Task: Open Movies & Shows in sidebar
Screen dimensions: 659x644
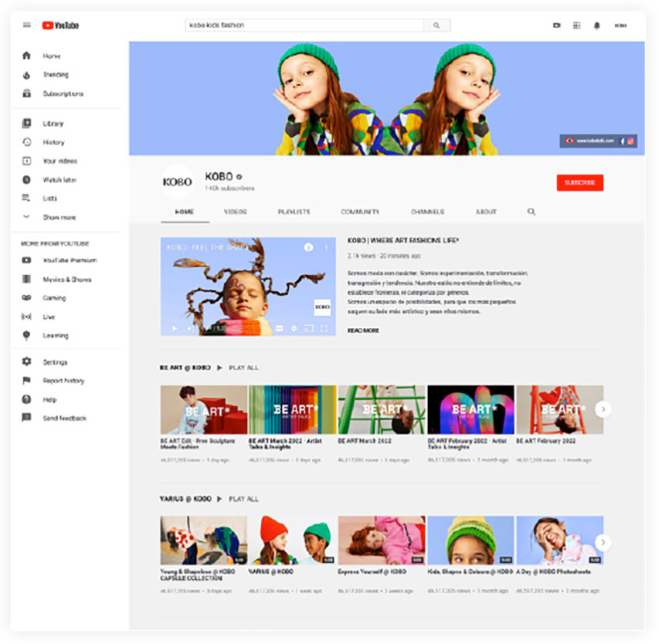Action: 66,280
